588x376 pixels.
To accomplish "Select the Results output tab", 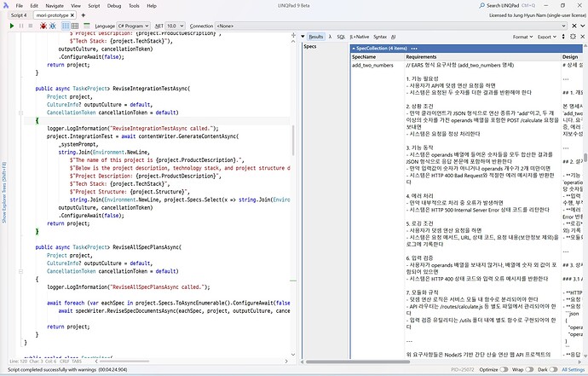I will click(x=316, y=37).
